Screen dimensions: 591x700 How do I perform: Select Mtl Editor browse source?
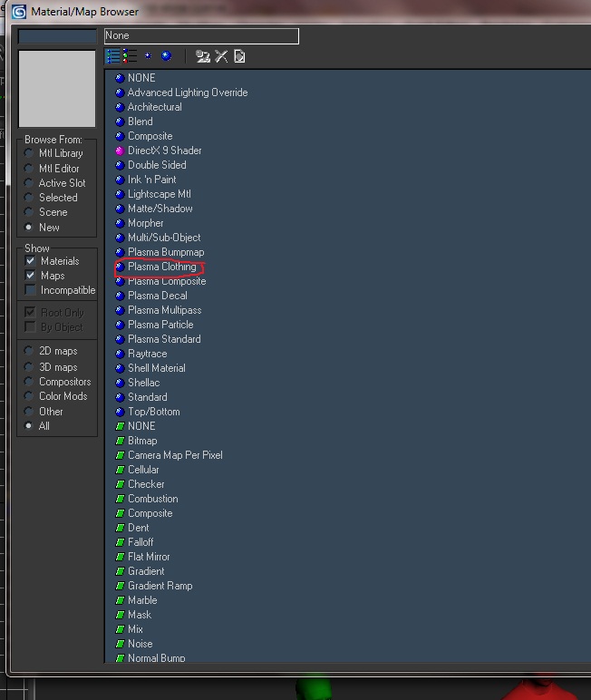pos(29,169)
